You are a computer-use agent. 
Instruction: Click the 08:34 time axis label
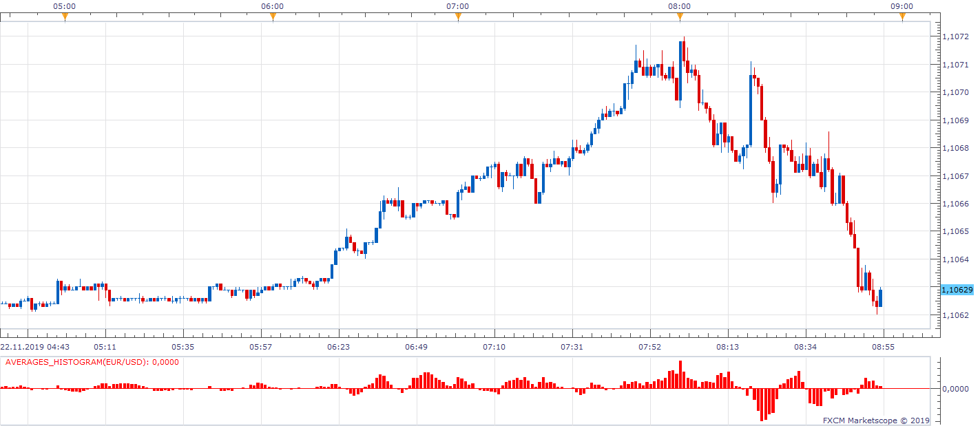click(x=806, y=347)
